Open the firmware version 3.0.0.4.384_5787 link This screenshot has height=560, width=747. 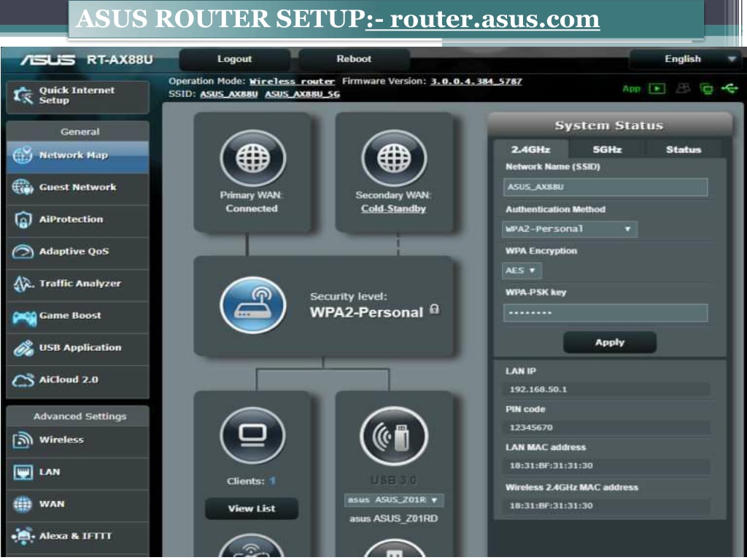476,82
